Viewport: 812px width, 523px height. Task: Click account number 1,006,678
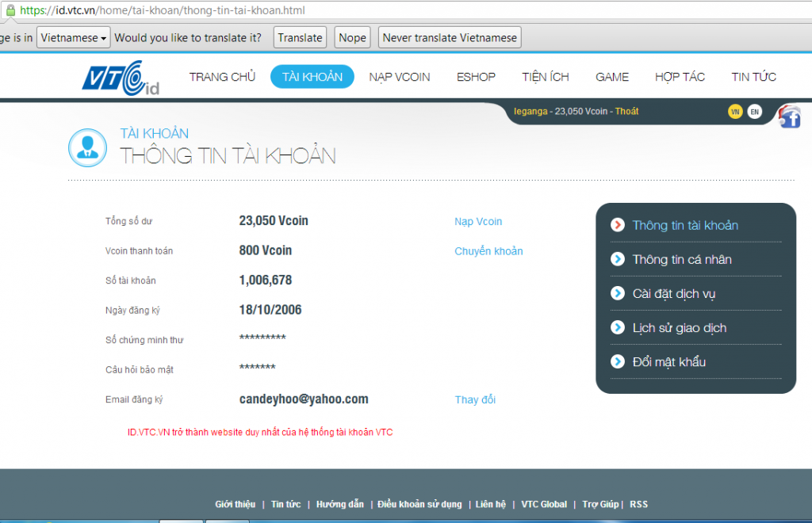(265, 281)
